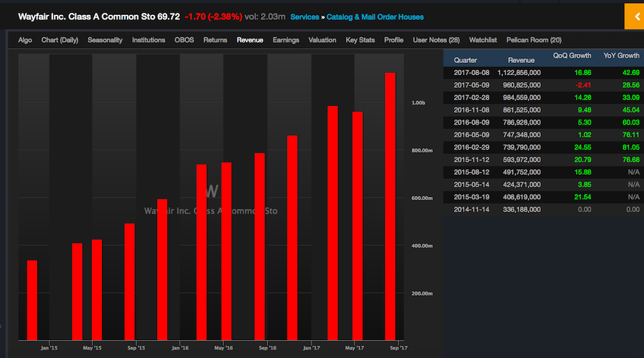644x358 pixels.
Task: Click the Quarter column header
Action: [x=465, y=60]
